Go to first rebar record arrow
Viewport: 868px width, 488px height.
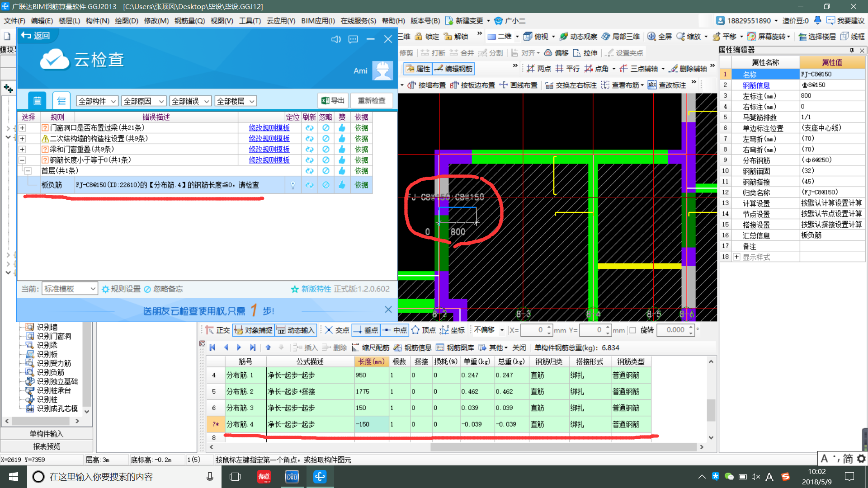[212, 347]
